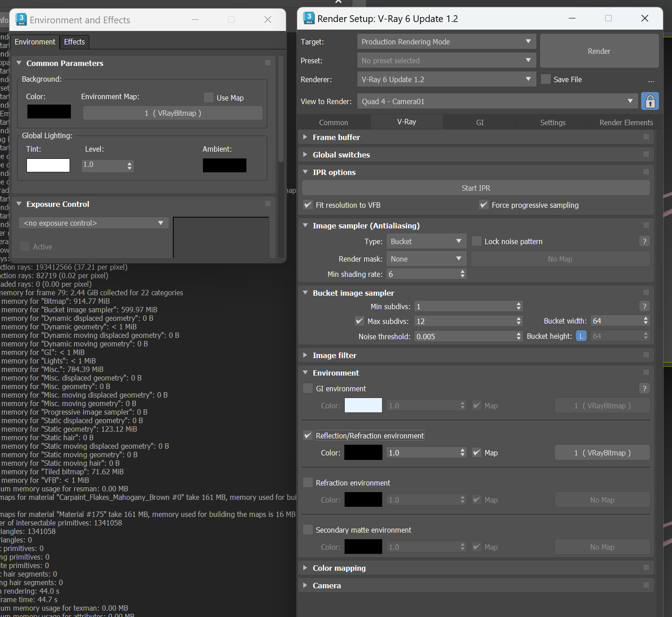Expand the Camera rollout
The width and height of the screenshot is (672, 617).
[305, 585]
